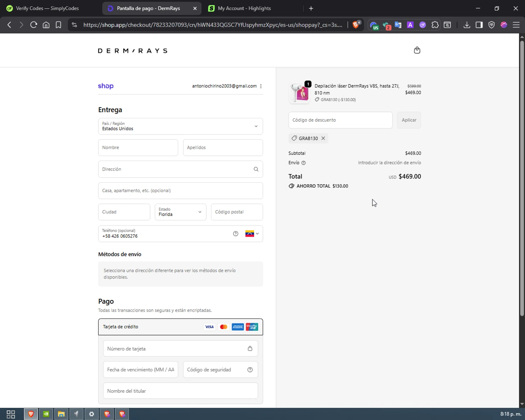Focus the Ciudad input field
The width and height of the screenshot is (525, 420).
(124, 212)
